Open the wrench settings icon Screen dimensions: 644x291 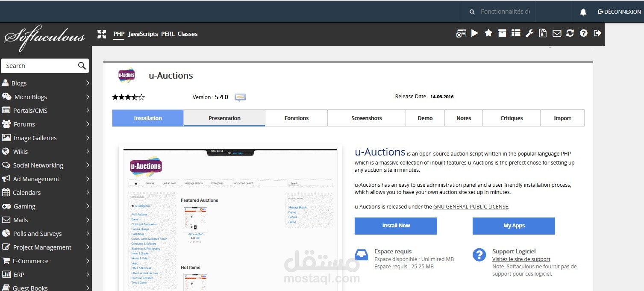tap(529, 33)
